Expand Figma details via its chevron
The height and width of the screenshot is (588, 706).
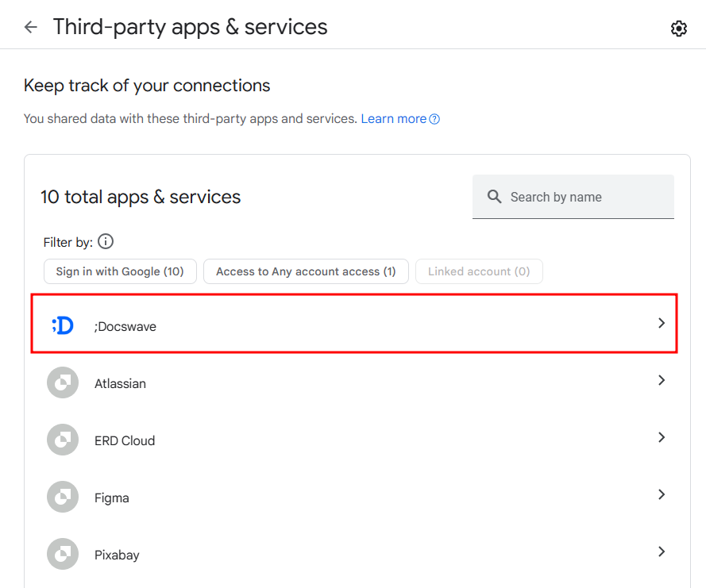[662, 494]
